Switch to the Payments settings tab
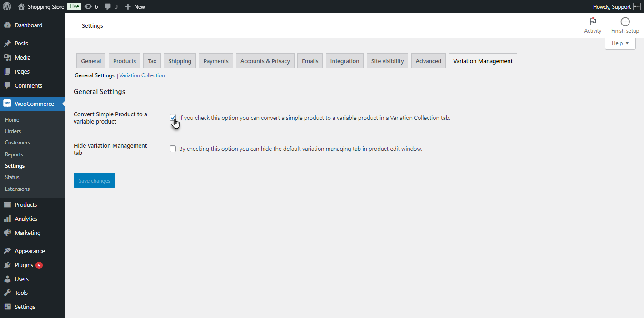The width and height of the screenshot is (644, 318). [216, 61]
